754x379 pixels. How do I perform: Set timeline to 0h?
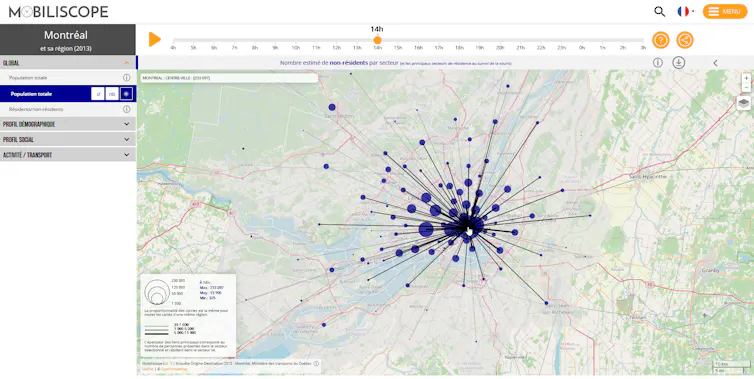point(582,48)
